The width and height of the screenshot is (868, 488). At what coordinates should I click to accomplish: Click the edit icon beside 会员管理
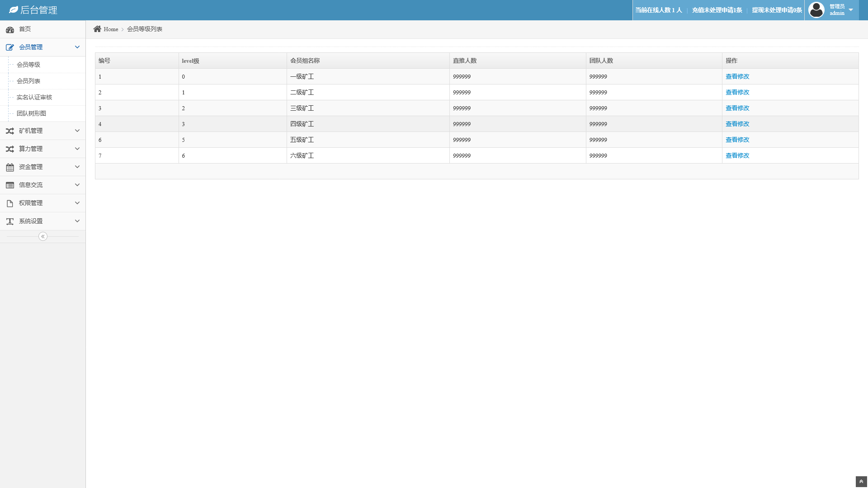coord(10,47)
